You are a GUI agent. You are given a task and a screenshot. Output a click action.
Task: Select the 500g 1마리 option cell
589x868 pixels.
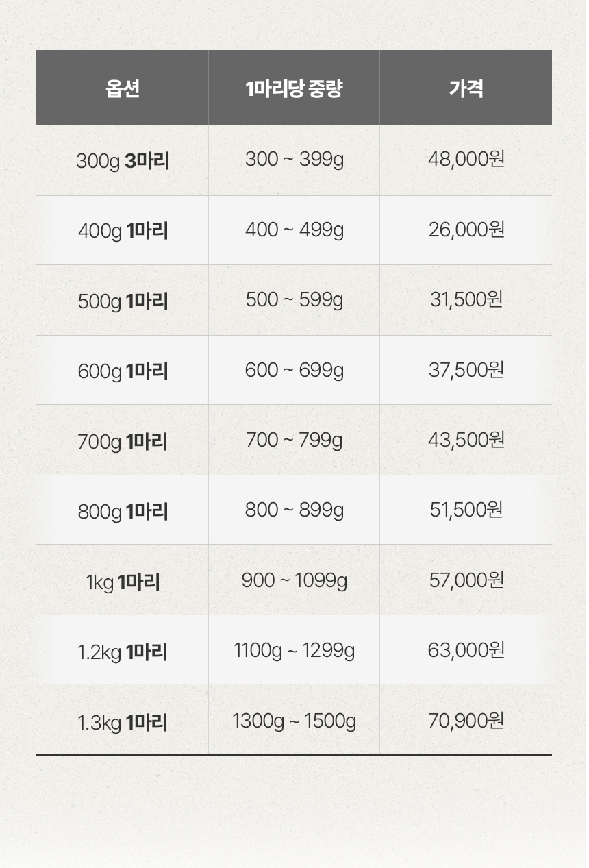123,301
